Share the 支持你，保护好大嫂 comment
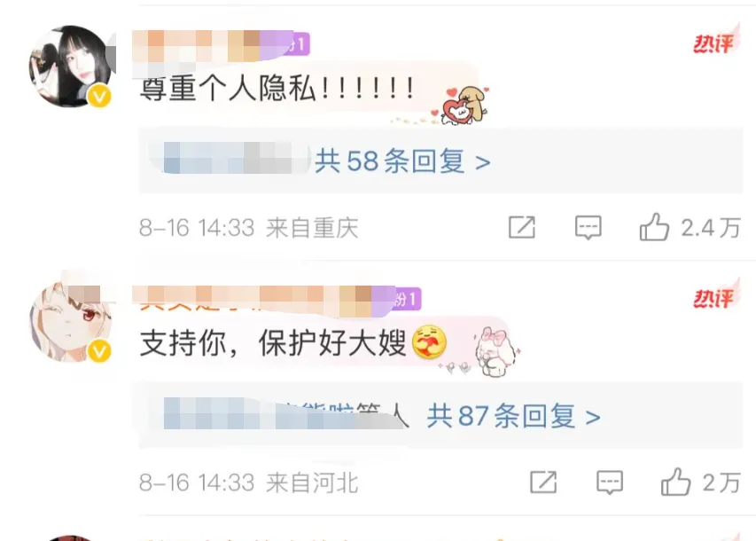The width and height of the screenshot is (756, 541). pyautogui.click(x=543, y=482)
